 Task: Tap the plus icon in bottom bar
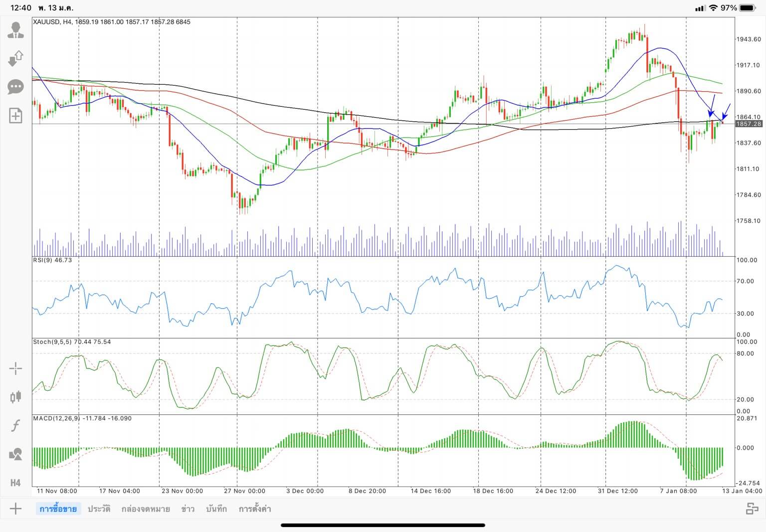15,509
